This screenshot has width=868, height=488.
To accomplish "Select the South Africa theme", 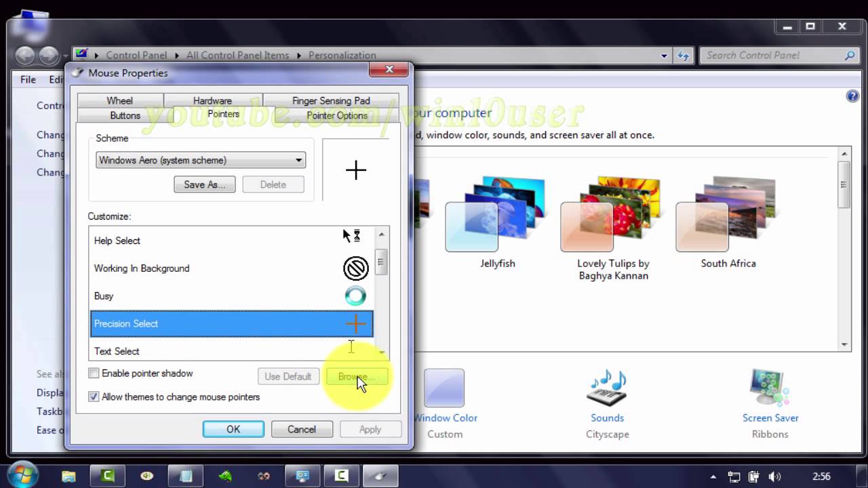I will [x=728, y=224].
